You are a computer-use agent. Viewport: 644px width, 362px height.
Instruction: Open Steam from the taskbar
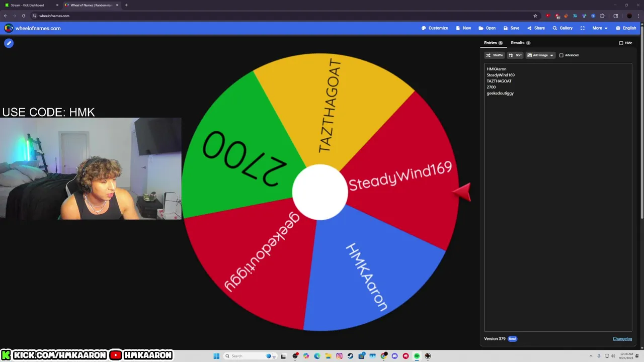coord(350,356)
